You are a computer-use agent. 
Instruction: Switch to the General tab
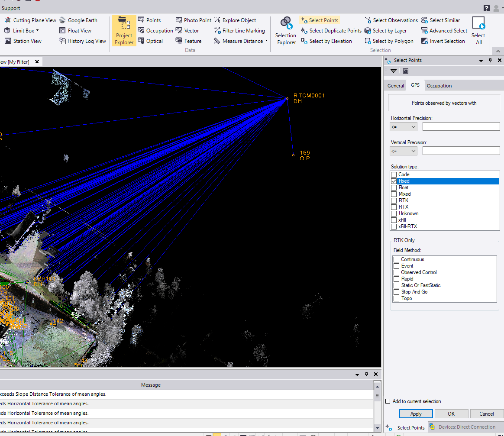click(395, 86)
